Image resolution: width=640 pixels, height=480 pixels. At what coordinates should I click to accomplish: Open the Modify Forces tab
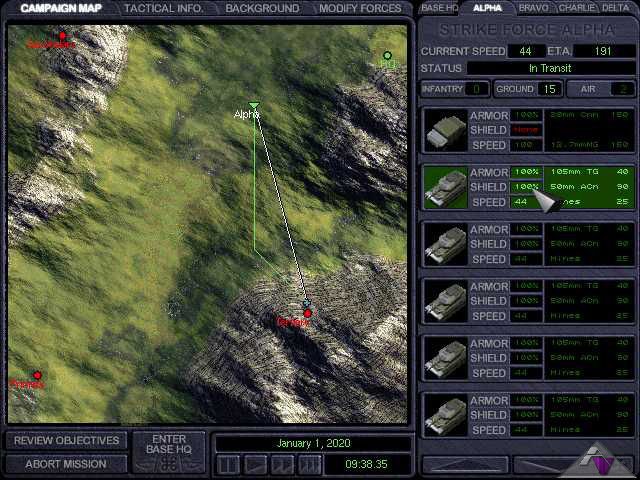pyautogui.click(x=360, y=8)
